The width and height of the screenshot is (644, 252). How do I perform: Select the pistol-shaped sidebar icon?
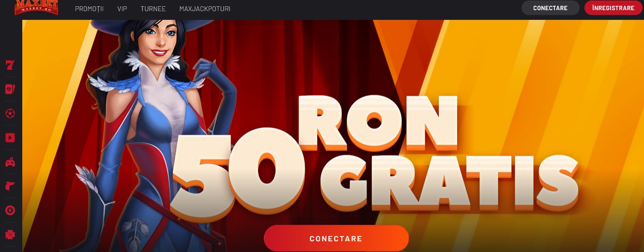click(x=10, y=186)
